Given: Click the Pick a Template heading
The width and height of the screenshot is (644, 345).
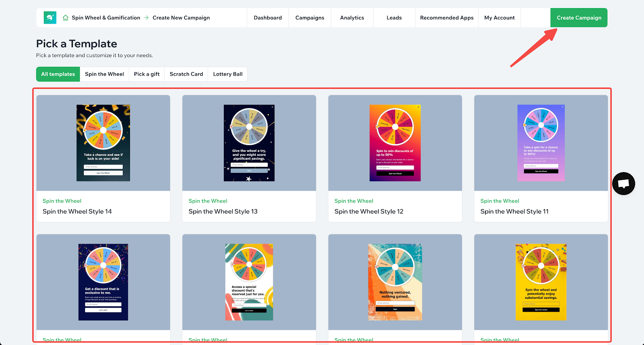Looking at the screenshot, I should tap(76, 44).
